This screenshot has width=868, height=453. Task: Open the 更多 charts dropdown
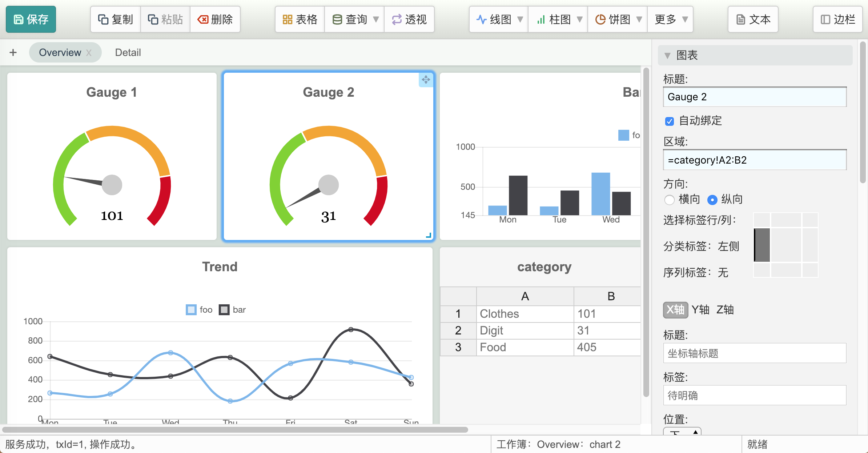click(x=670, y=19)
